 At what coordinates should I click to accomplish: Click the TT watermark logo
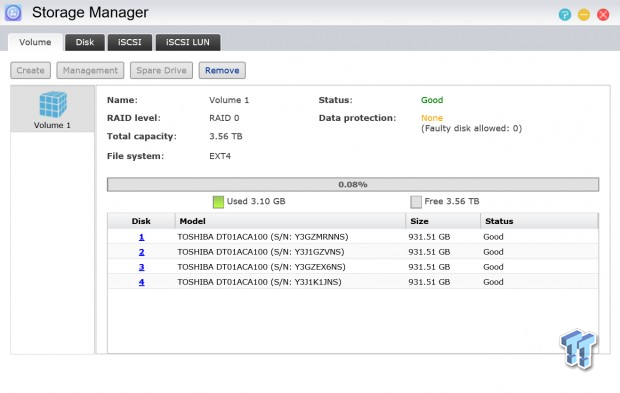click(578, 349)
